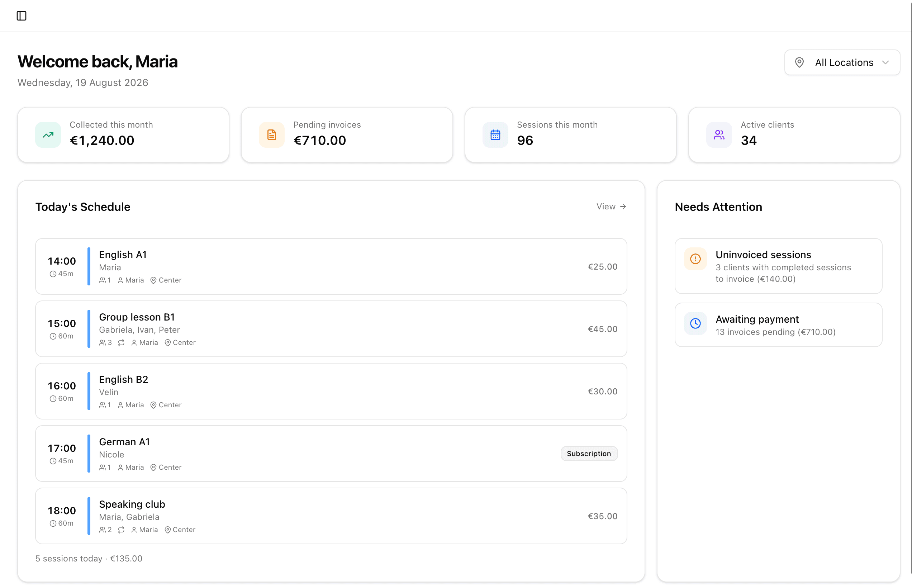Click the purple Active clients people icon
The height and width of the screenshot is (588, 912).
pyautogui.click(x=719, y=135)
